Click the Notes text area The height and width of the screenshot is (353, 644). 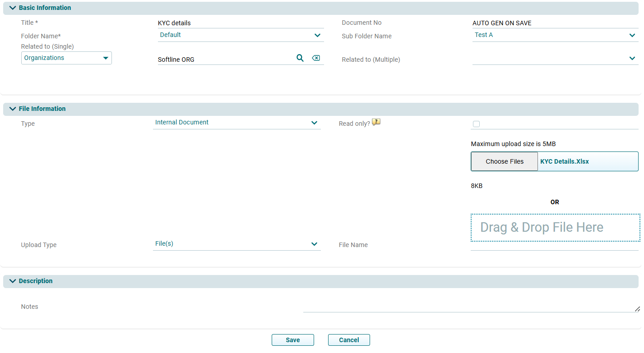click(469, 307)
